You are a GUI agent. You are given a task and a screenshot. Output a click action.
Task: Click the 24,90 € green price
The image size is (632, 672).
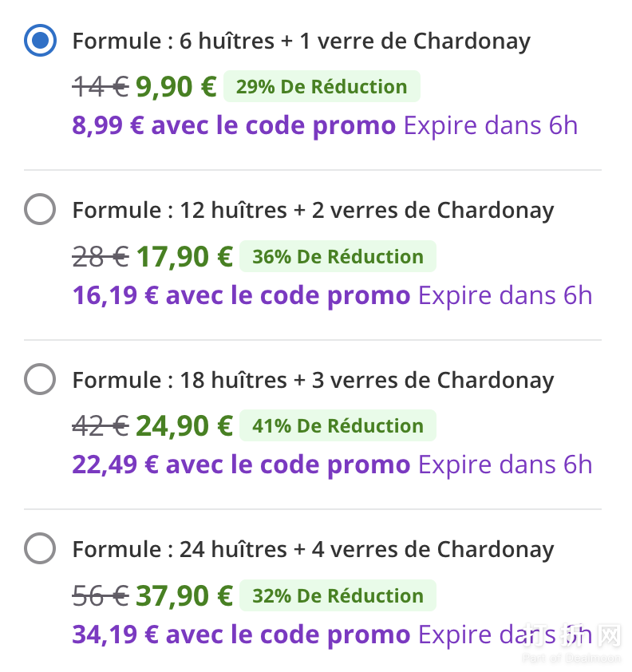184,425
